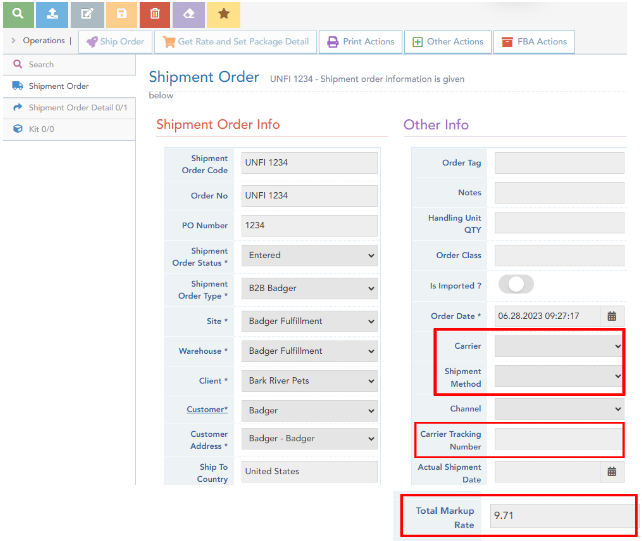Click the green search magnifier icon
This screenshot has height=541, width=642.
click(x=17, y=14)
